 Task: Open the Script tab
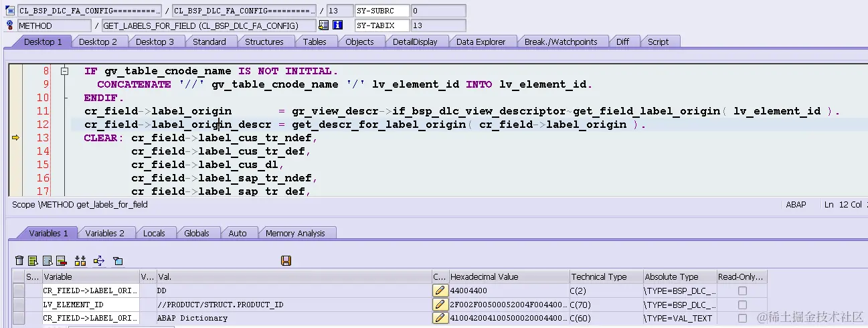(x=658, y=42)
